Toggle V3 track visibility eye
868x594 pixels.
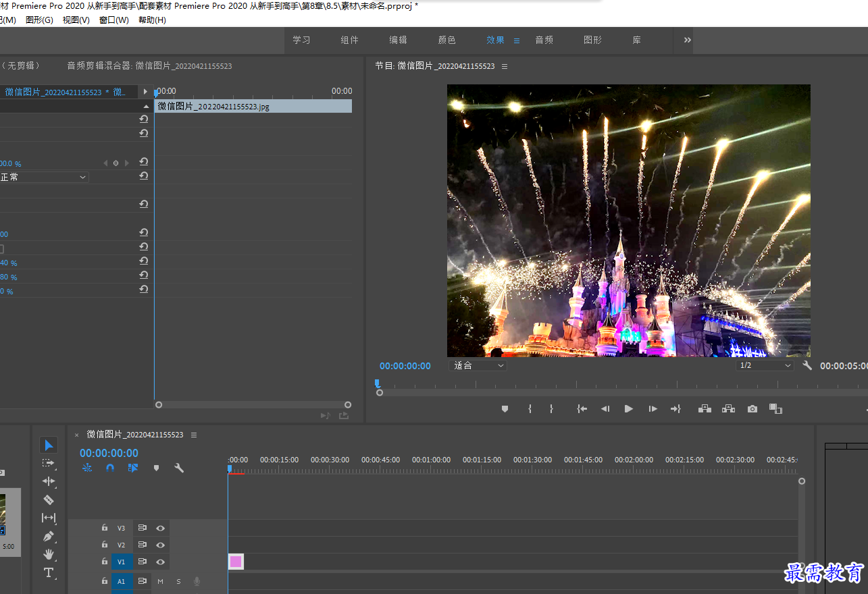[161, 528]
